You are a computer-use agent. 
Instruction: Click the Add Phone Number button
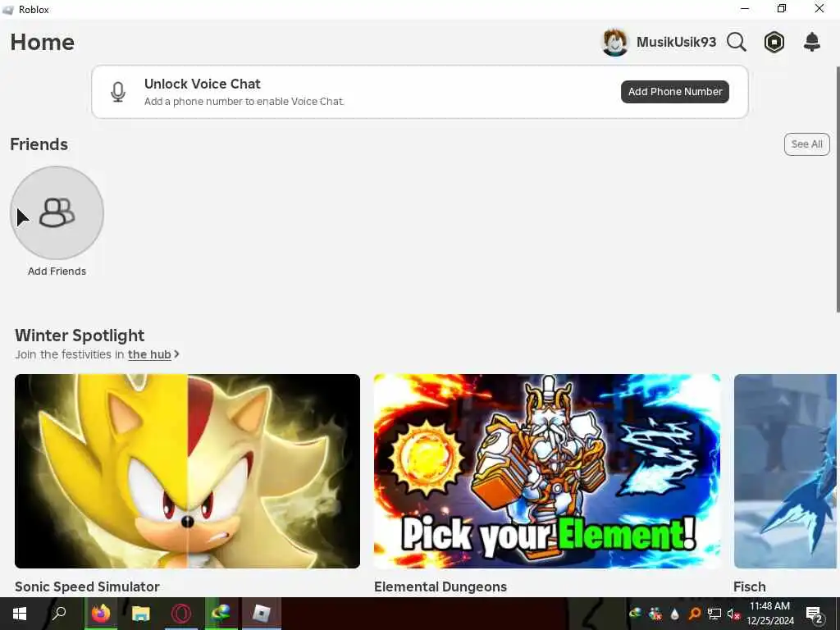675,92
